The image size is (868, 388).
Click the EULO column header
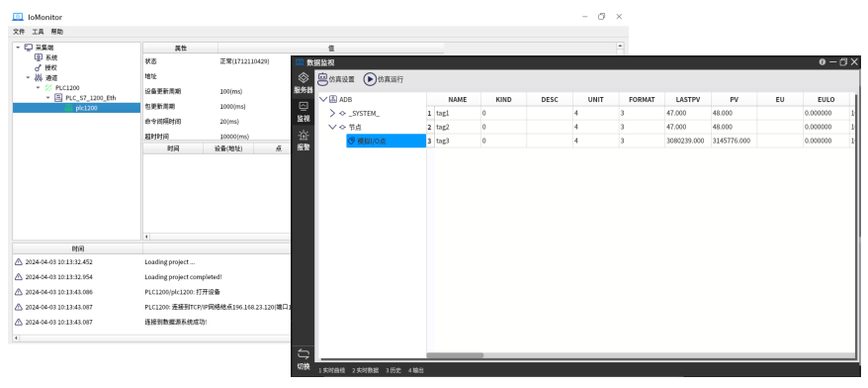[825, 100]
